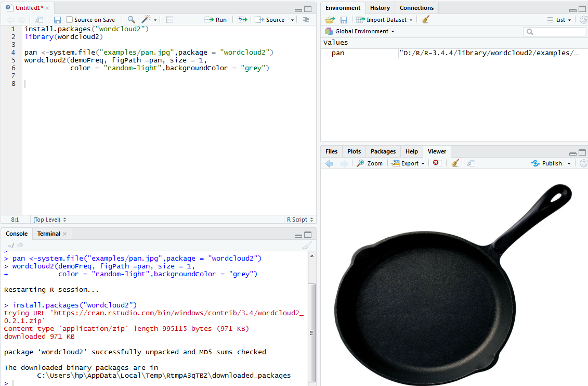This screenshot has height=386, width=588.
Task: Toggle the Source on Save checkbox
Action: click(x=70, y=20)
